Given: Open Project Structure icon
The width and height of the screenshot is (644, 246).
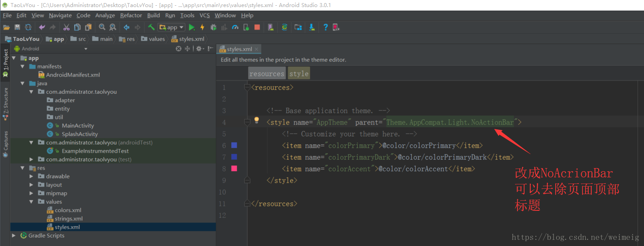Looking at the screenshot, I should pyautogui.click(x=298, y=27).
